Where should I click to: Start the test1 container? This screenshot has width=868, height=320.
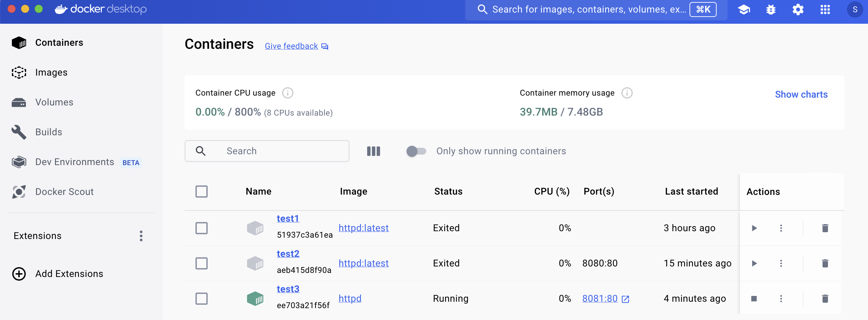point(754,228)
